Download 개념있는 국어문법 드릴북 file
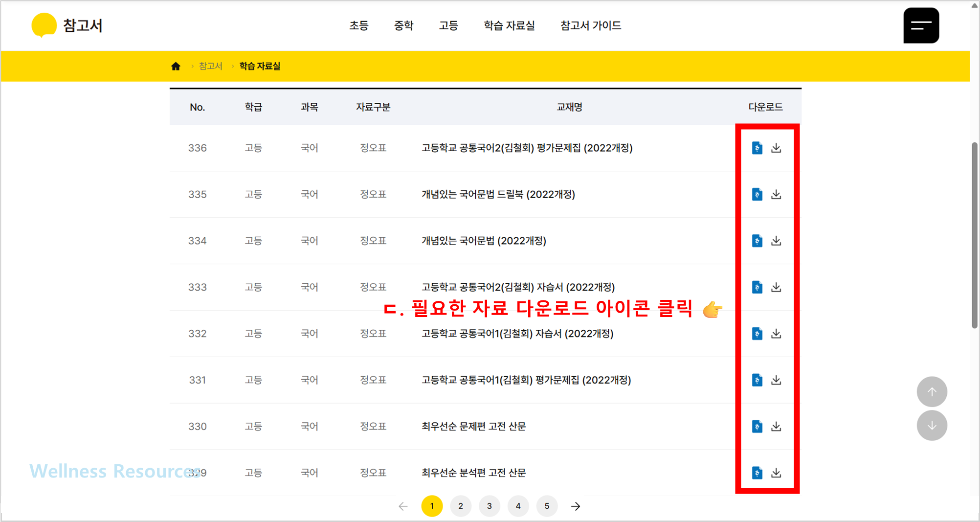 click(x=776, y=194)
